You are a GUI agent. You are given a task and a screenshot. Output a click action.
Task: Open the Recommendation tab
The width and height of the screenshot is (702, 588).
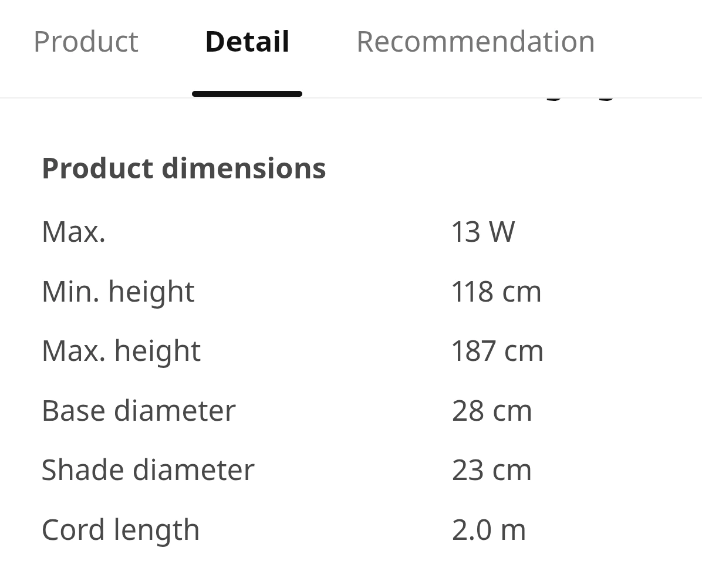coord(475,42)
